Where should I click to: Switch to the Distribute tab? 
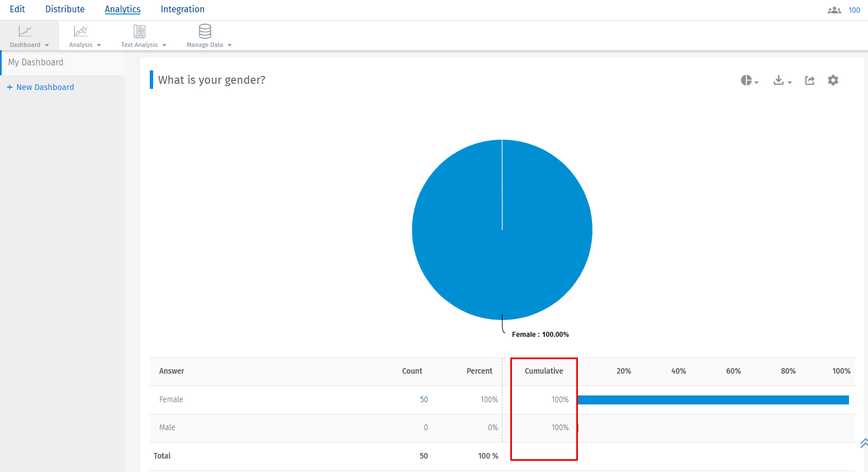[65, 9]
